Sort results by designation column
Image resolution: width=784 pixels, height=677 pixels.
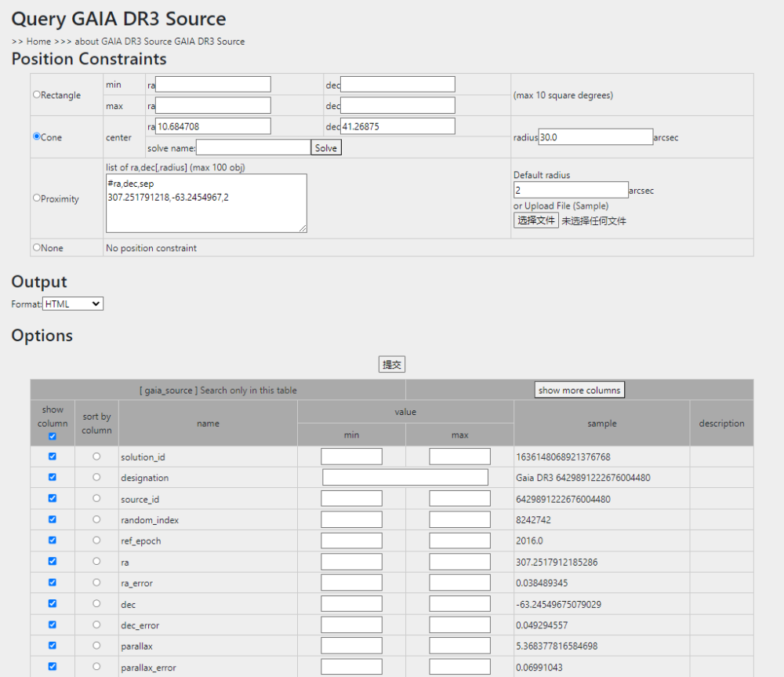click(96, 478)
